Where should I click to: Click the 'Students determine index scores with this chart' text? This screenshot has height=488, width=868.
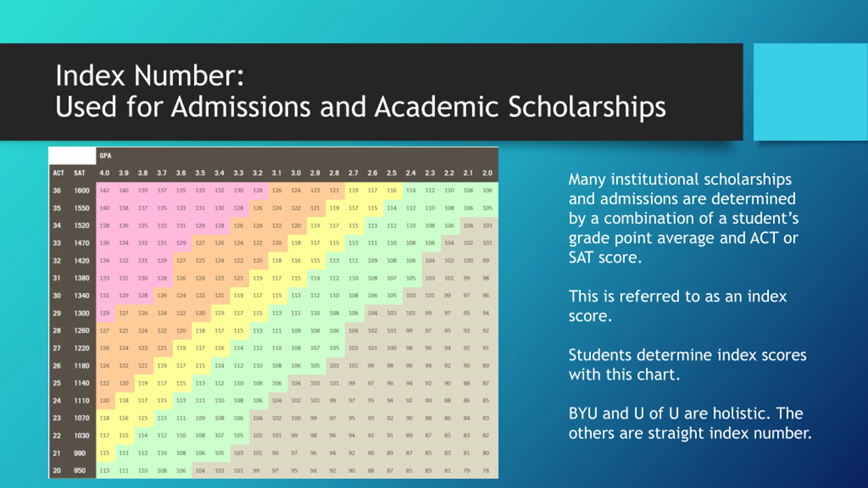tap(687, 365)
